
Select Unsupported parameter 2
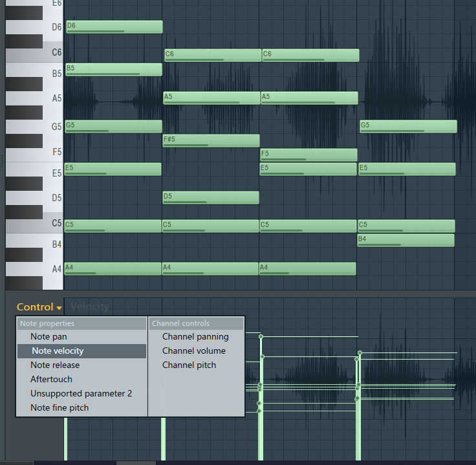[81, 394]
